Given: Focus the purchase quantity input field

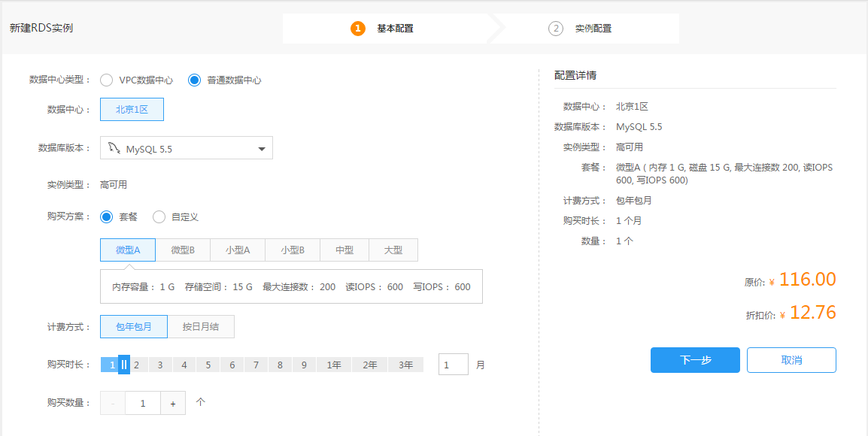Looking at the screenshot, I should point(143,404).
